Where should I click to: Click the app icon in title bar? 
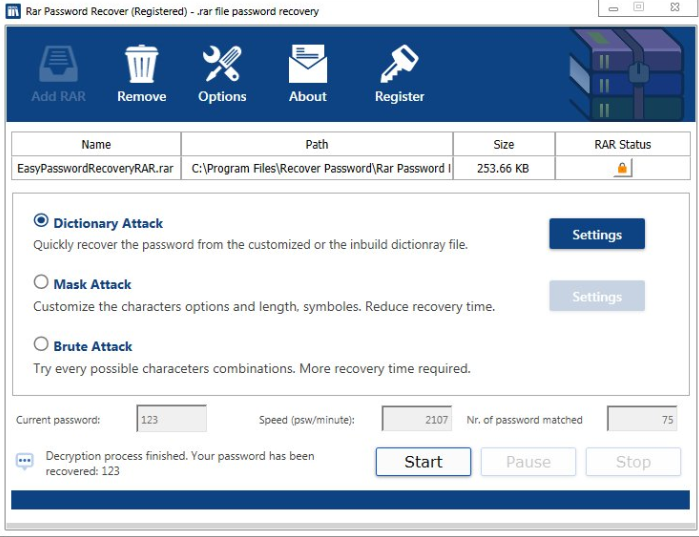click(13, 11)
